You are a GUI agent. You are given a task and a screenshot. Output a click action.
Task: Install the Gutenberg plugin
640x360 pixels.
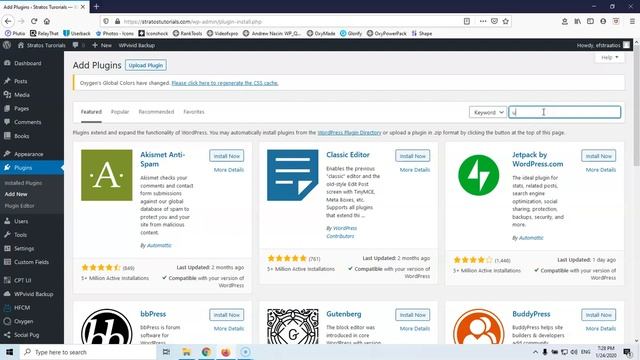(412, 315)
